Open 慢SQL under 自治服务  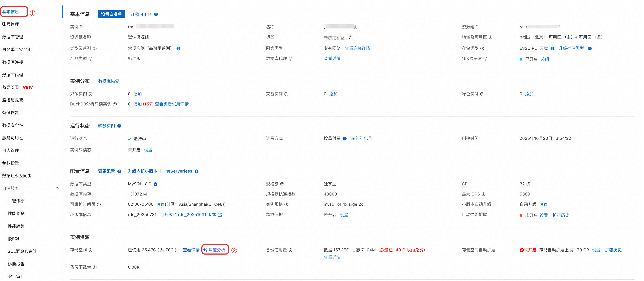tap(14, 239)
